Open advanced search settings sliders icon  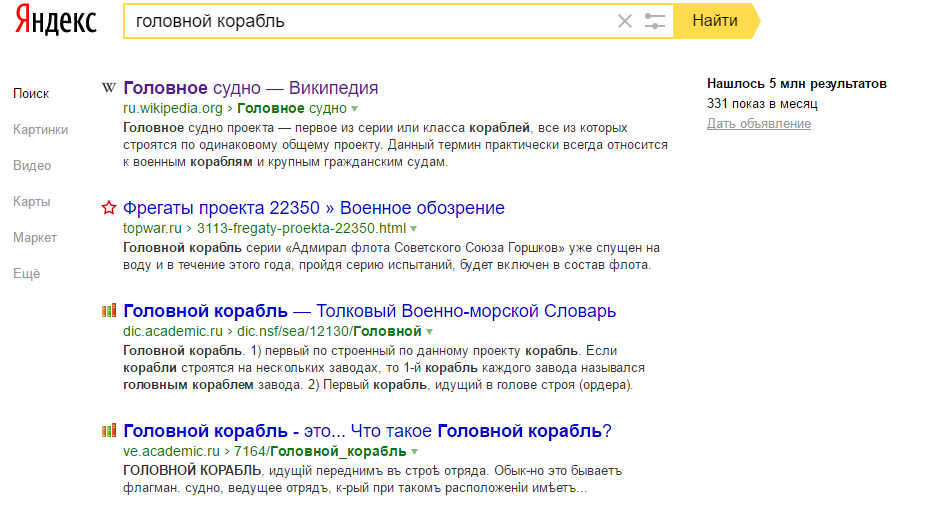(654, 21)
